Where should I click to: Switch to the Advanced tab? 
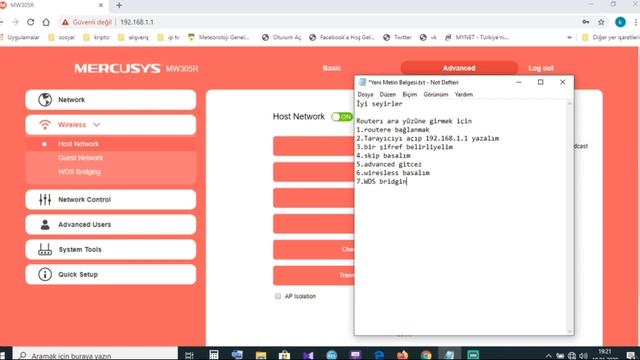point(459,68)
